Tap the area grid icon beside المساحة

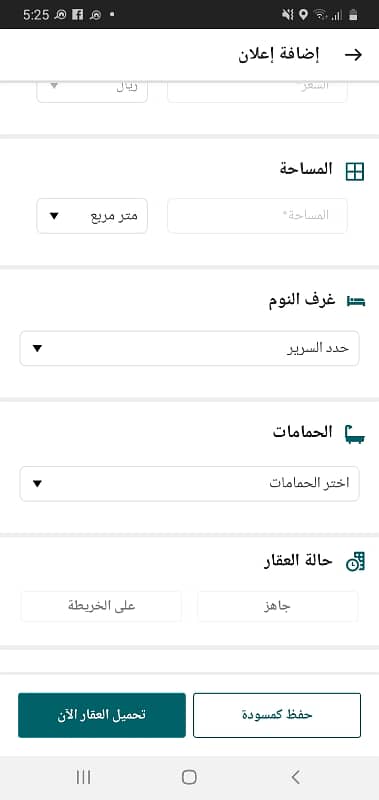click(355, 171)
